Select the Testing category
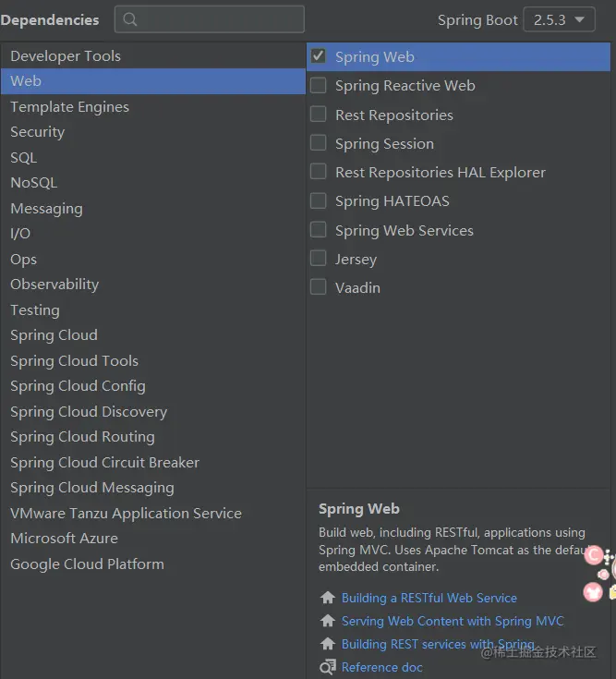 (x=152, y=309)
